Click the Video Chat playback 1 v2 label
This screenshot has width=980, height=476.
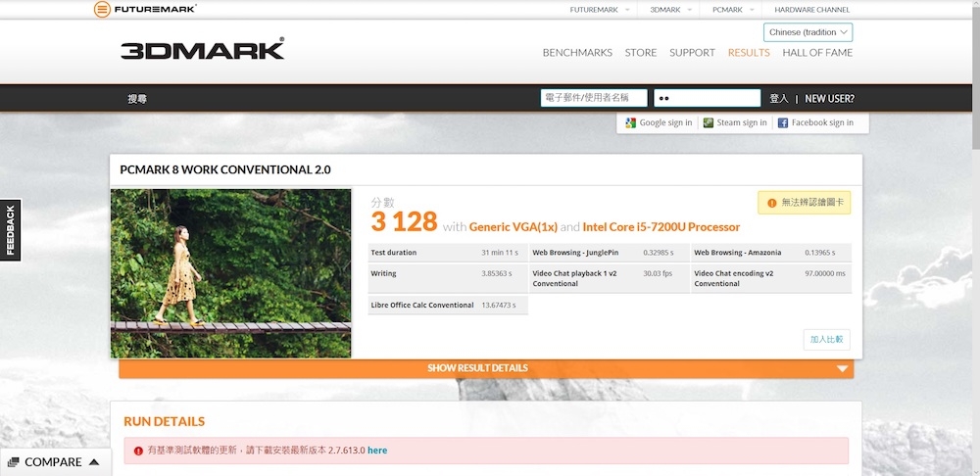575,278
